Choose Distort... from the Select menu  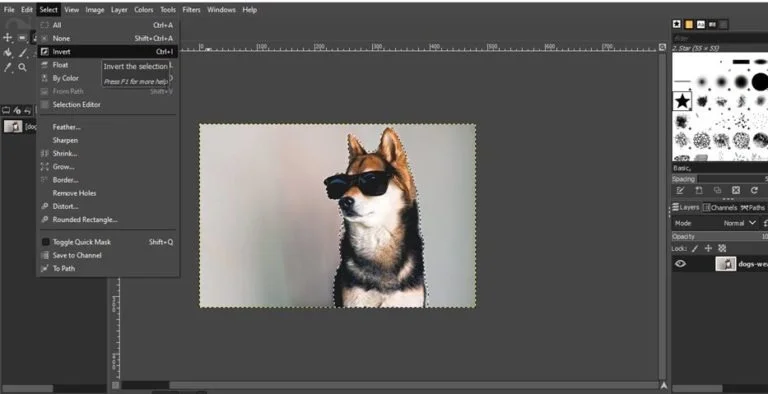(x=108, y=206)
